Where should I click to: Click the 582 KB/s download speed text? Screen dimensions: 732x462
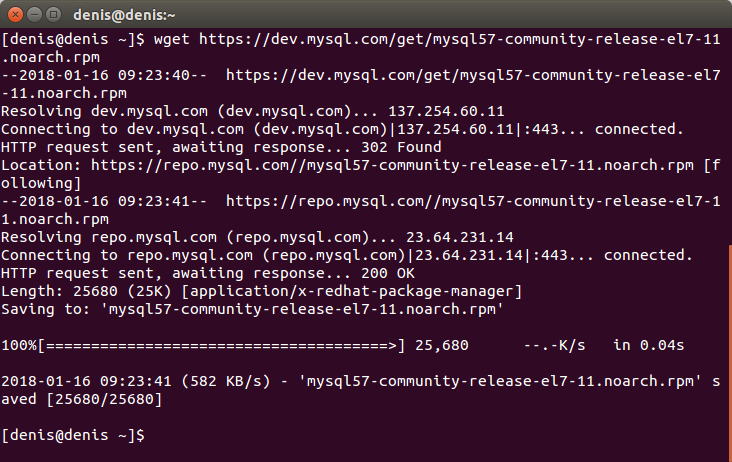click(225, 382)
